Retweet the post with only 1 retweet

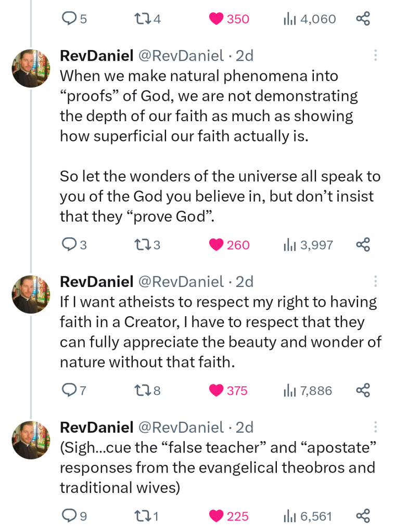(142, 516)
